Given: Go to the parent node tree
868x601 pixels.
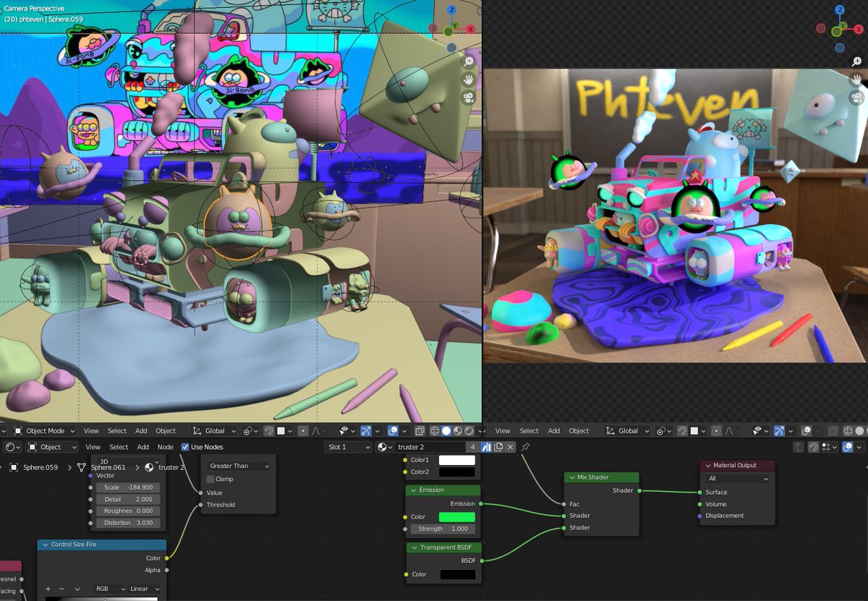Looking at the screenshot, I should [798, 447].
